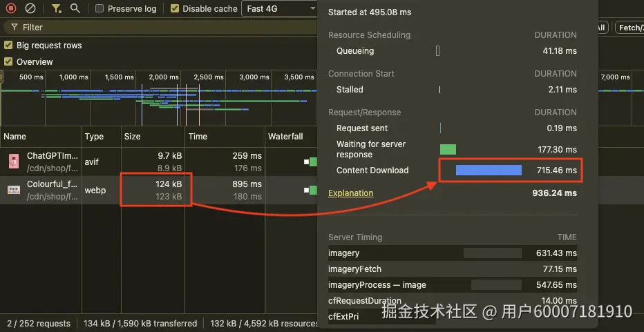The width and height of the screenshot is (644, 332).
Task: Uncheck Disable cache
Action: tap(175, 8)
